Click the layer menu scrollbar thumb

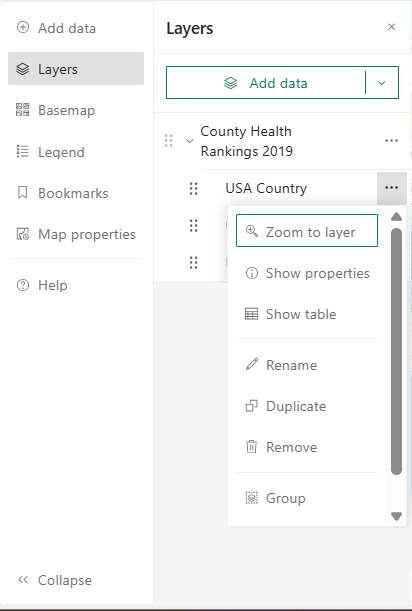click(x=396, y=351)
